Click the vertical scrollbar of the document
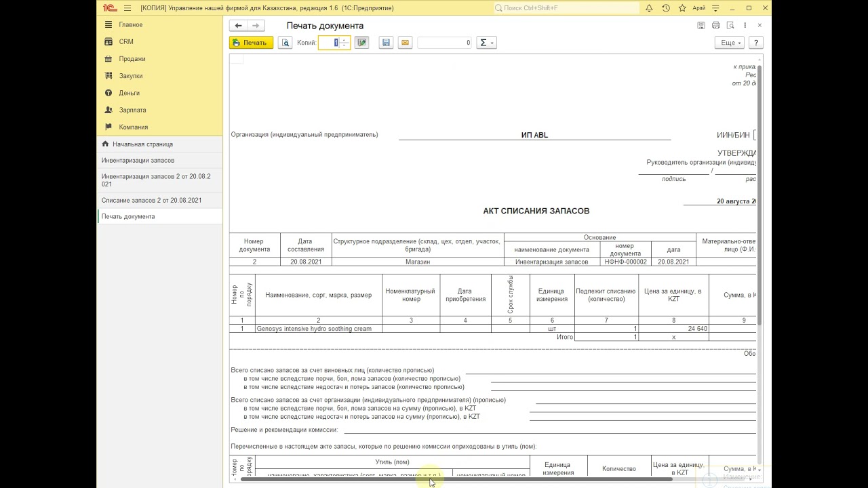 759,194
